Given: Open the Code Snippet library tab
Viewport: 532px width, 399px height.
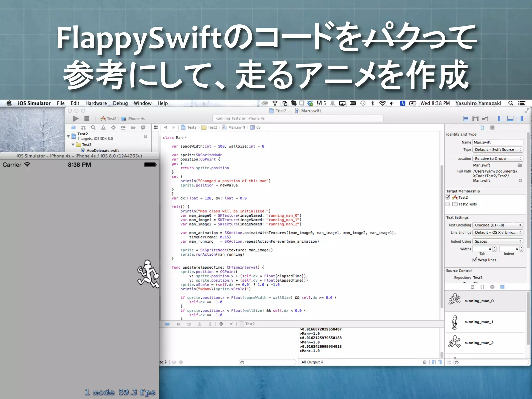Looking at the screenshot, I should pos(482,287).
